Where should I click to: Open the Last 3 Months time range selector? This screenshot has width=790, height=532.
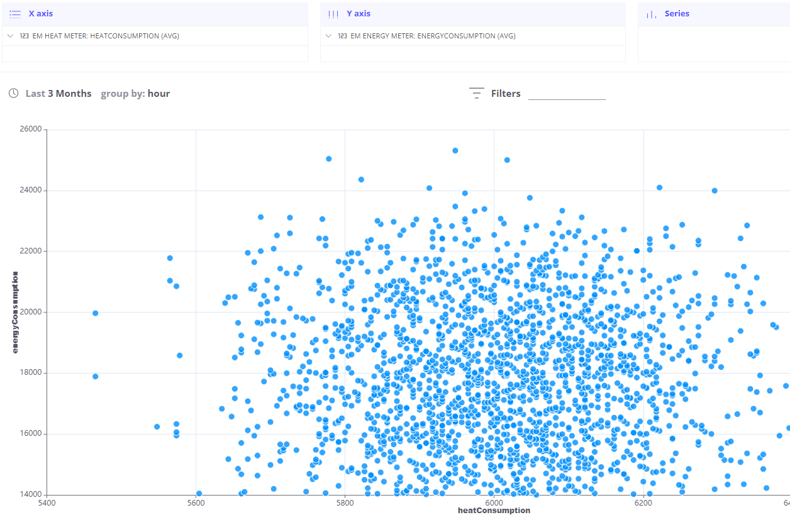pyautogui.click(x=58, y=94)
